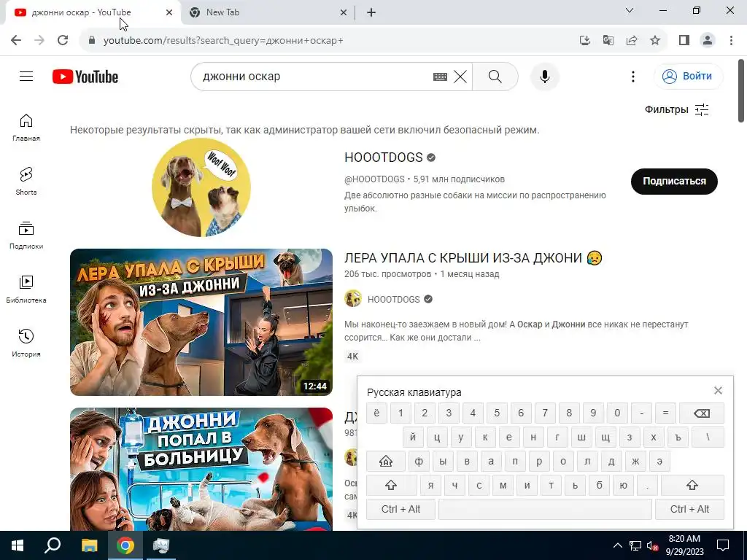Open the virtual keyboard icon in search box
Image resolution: width=747 pixels, height=560 pixels.
click(x=440, y=77)
